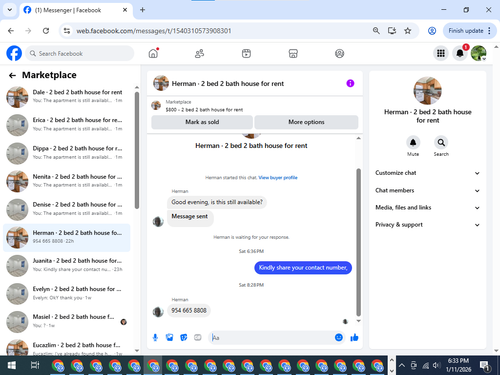Expand the Customize chat section
This screenshot has height=375, width=500.
[x=428, y=173]
